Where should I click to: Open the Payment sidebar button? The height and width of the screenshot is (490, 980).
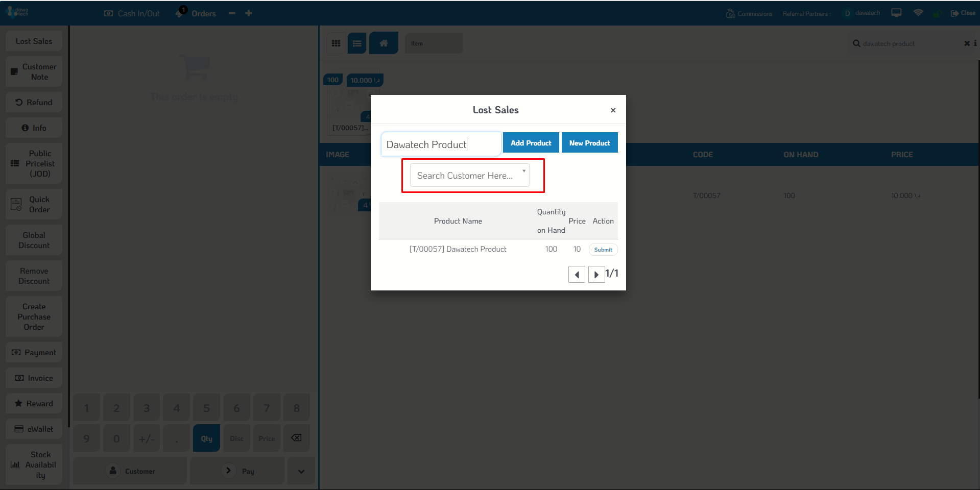pyautogui.click(x=34, y=352)
